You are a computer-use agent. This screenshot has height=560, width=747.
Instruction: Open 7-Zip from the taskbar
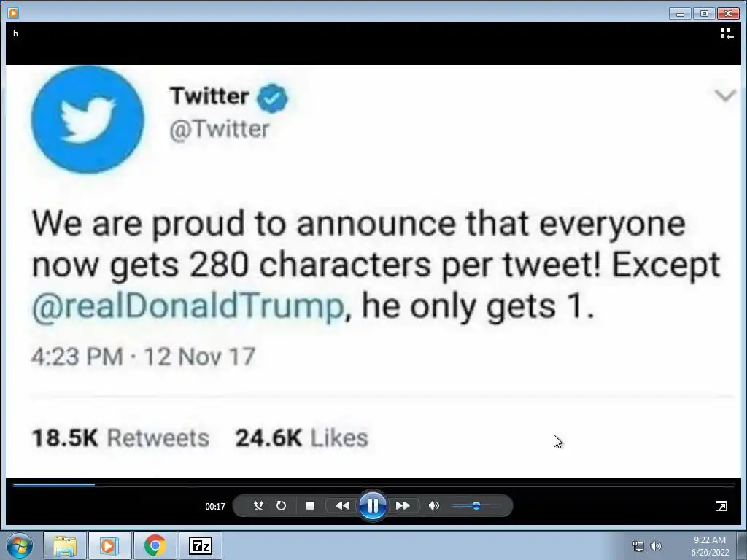(200, 545)
